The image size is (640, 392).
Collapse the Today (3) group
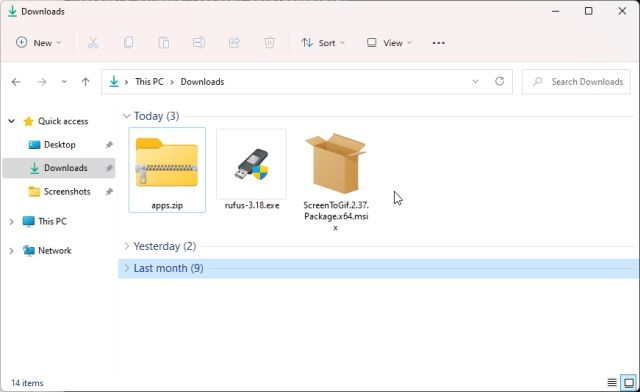[x=127, y=116]
